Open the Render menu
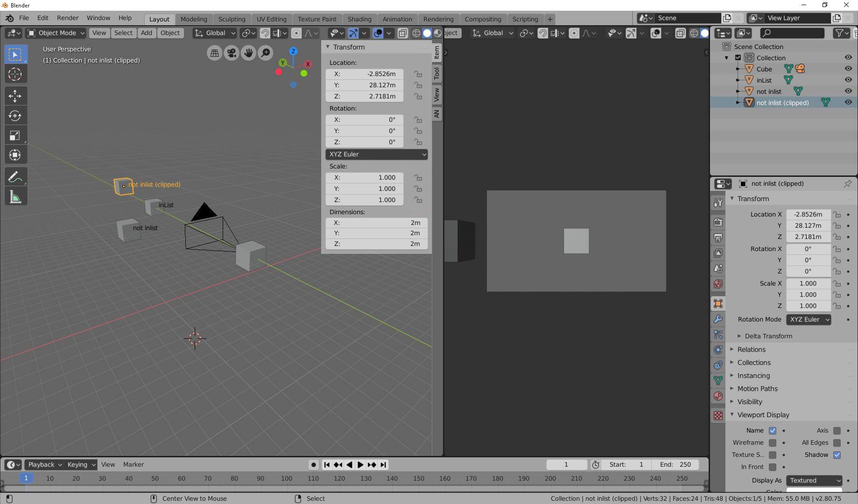Screen dimensions: 858x504 (68, 18)
